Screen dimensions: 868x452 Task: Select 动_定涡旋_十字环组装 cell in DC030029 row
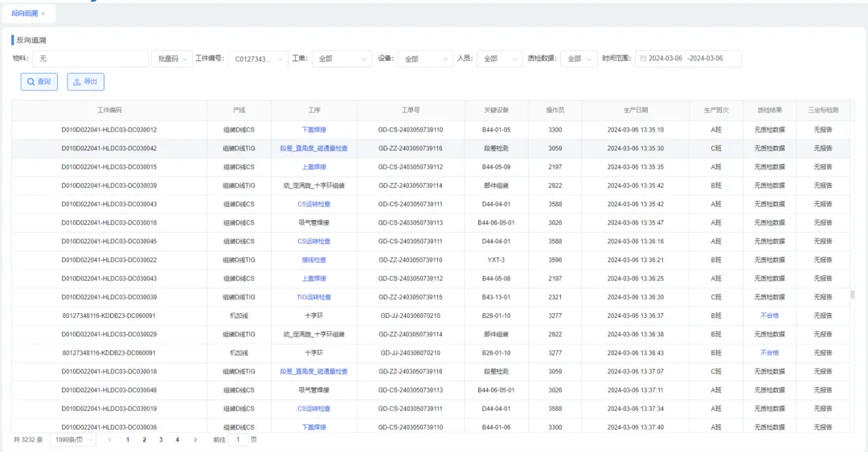[314, 334]
